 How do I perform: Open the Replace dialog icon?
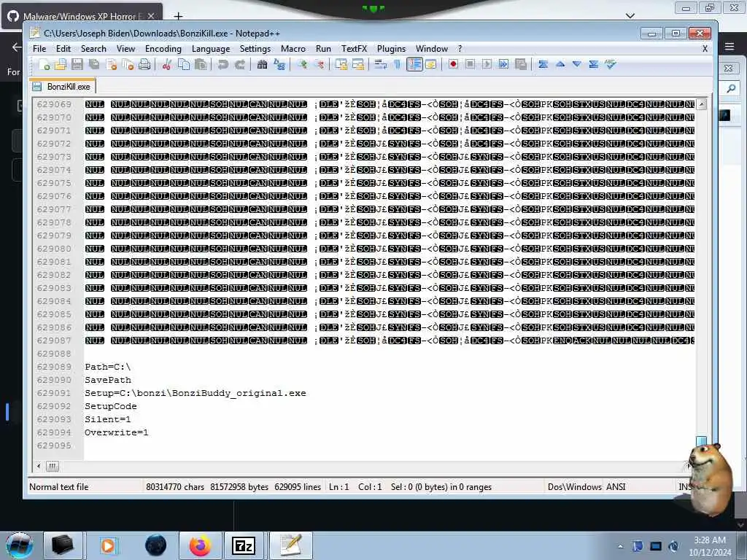[279, 64]
